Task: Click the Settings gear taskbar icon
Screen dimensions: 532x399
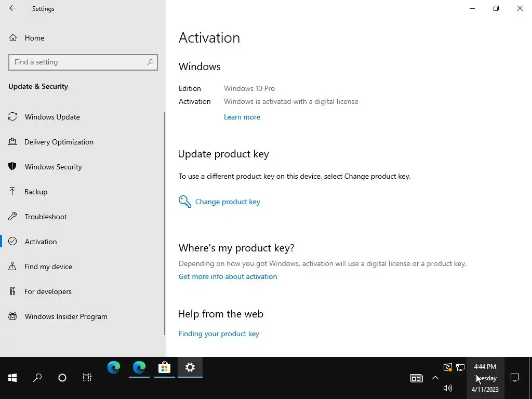Action: click(x=190, y=367)
